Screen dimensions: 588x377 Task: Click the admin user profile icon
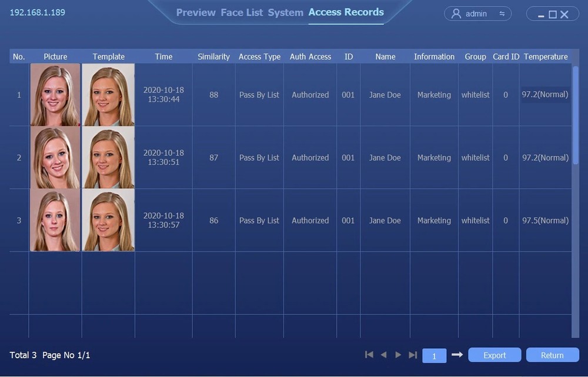click(456, 14)
